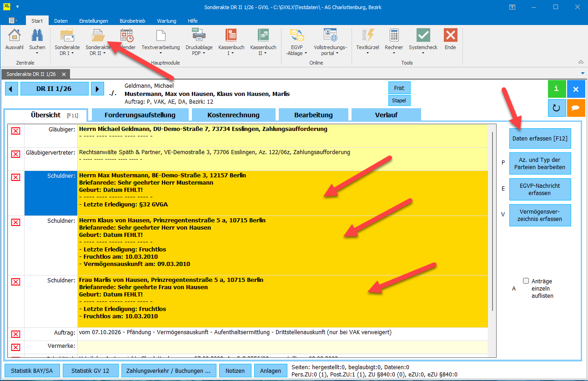Open Kassenbuch II green book icon
This screenshot has width=588, height=381.
(x=263, y=35)
